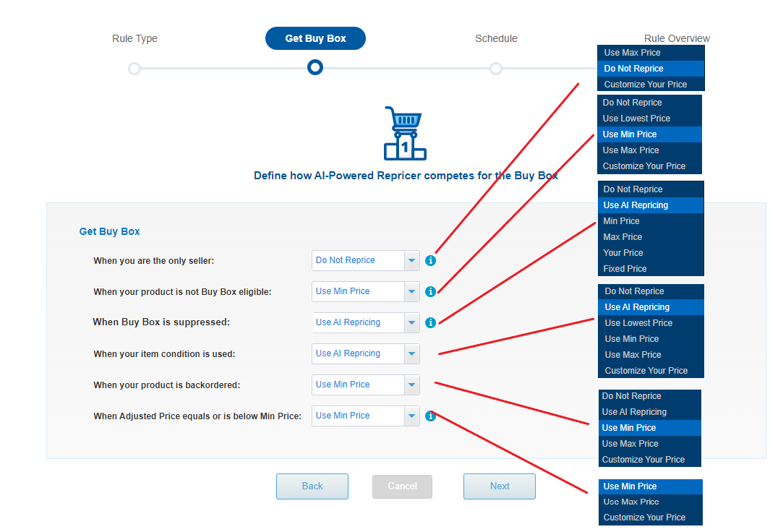Select Your Price option in the list

point(651,253)
